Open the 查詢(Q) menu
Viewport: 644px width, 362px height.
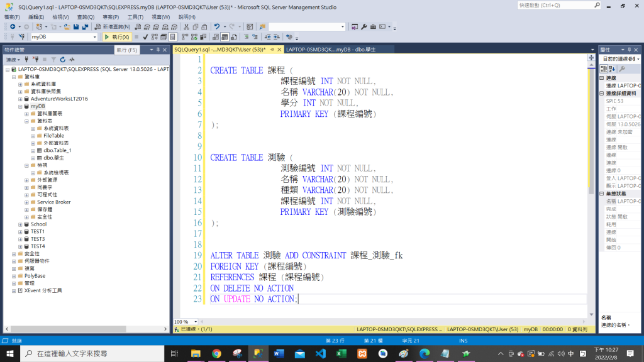[86, 17]
